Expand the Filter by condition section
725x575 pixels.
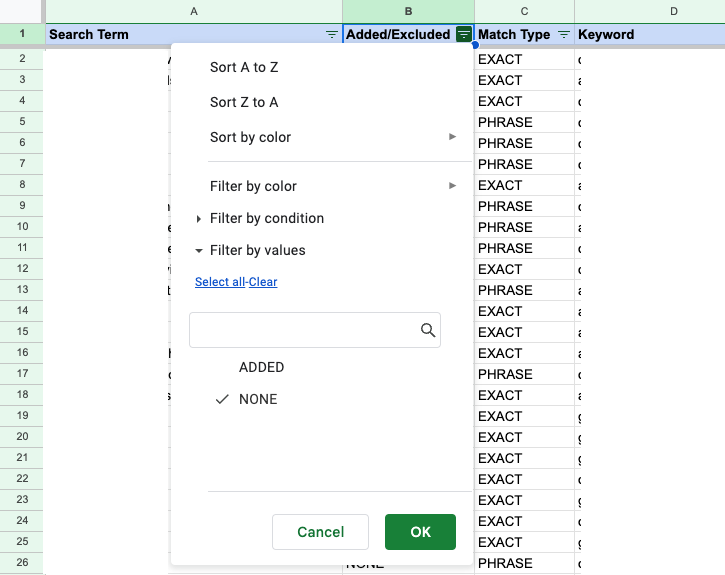click(266, 218)
